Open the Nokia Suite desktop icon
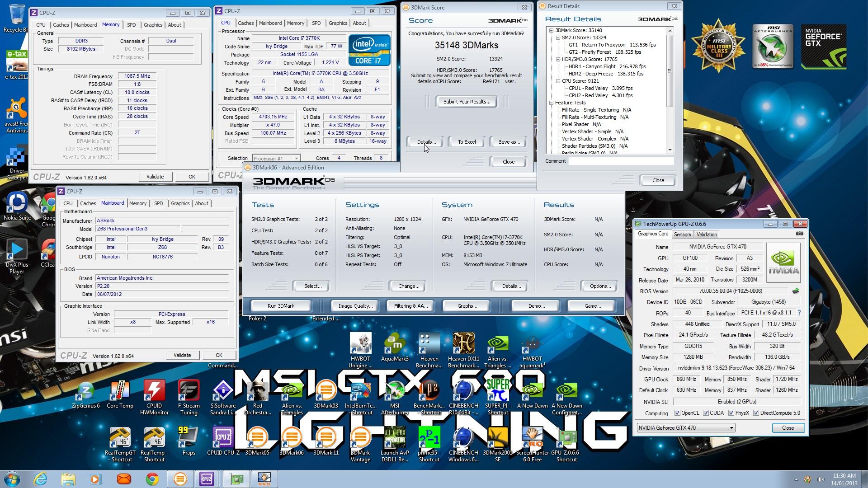 coord(17,206)
